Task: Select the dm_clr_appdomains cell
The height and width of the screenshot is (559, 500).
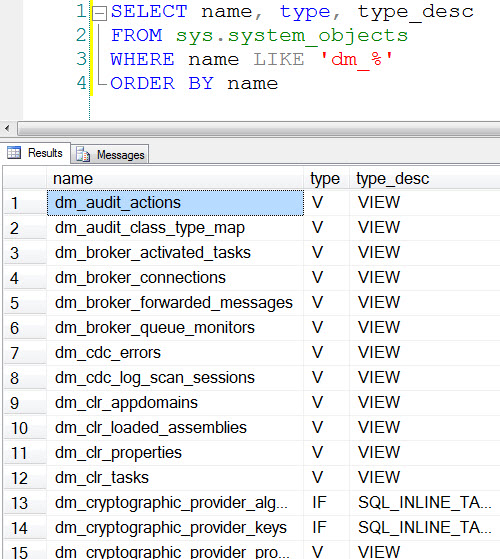Action: [x=175, y=402]
